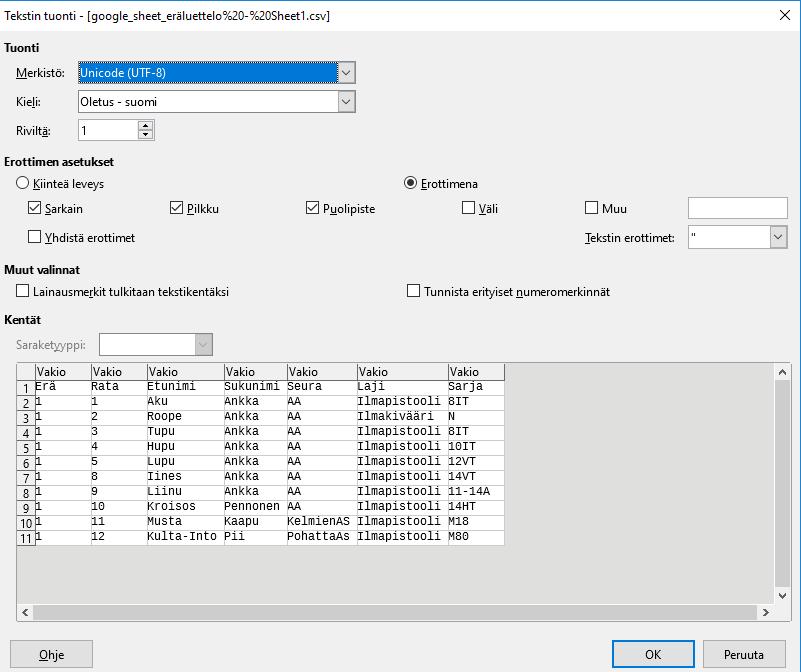This screenshot has width=801, height=672.
Task: Select the Vakio header above the Seura column
Action: pyautogui.click(x=322, y=372)
